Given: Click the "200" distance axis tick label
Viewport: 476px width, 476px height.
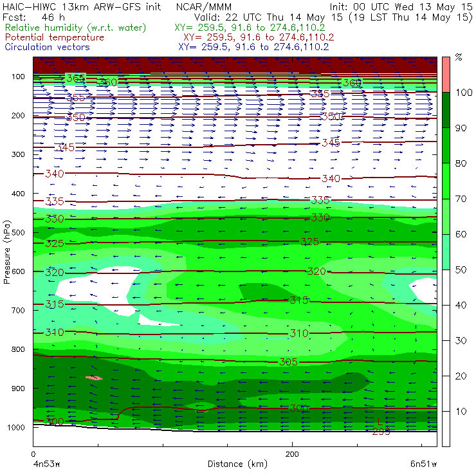Looking at the screenshot, I should pos(292,454).
